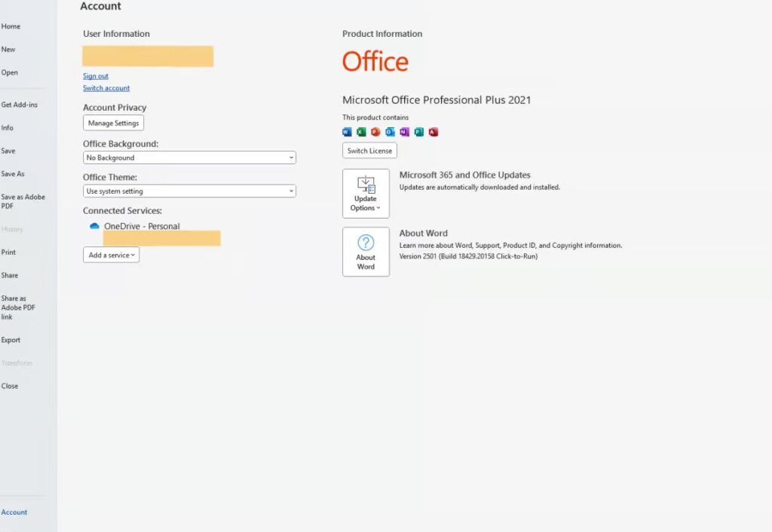Screen dimensions: 772x532
Task: Go to Home in the backstage menu
Action: [11, 26]
